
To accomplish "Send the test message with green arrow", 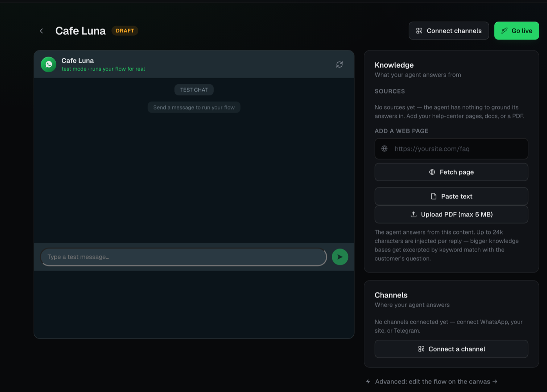I will coord(340,257).
